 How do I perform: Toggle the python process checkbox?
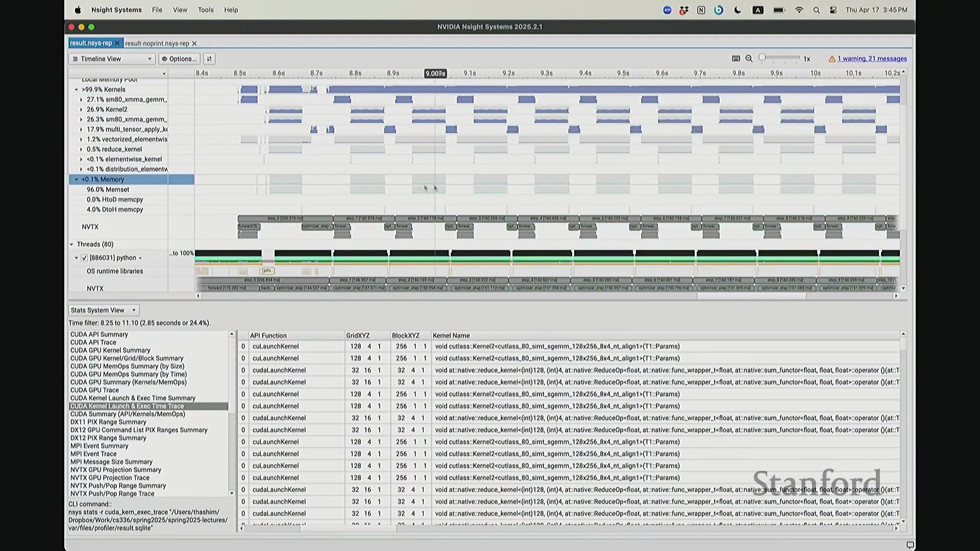[84, 258]
